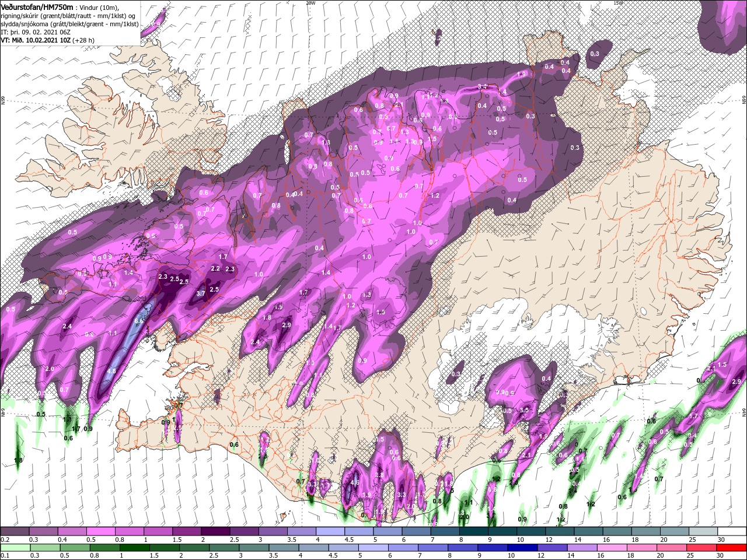Click the darkest purple 2 swatch in the snow legend
This screenshot has width=747, height=560.
215,531
